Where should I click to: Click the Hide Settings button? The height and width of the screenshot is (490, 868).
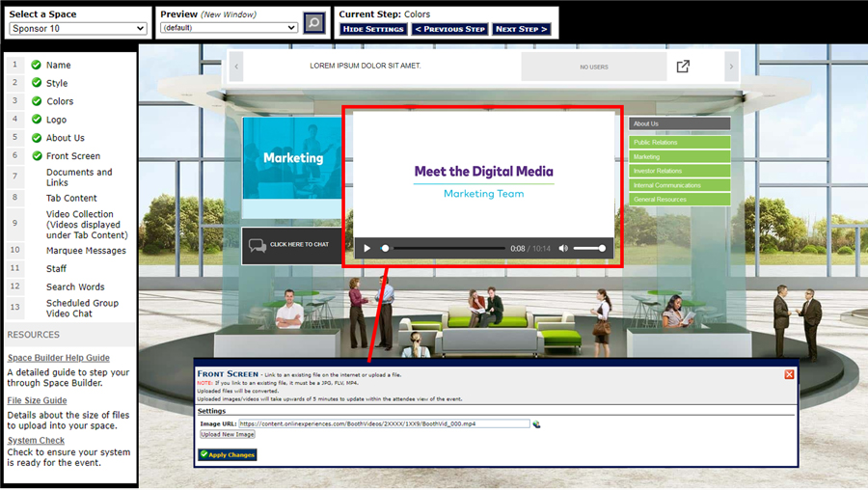[373, 29]
